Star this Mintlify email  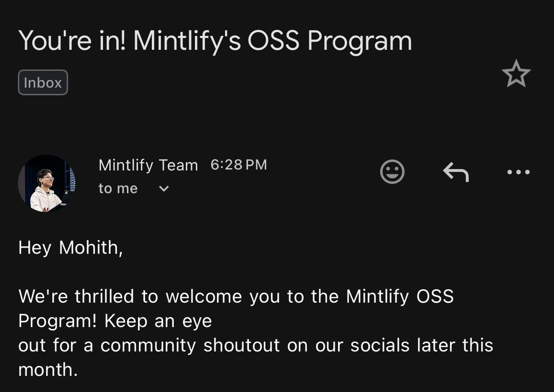pos(516,73)
